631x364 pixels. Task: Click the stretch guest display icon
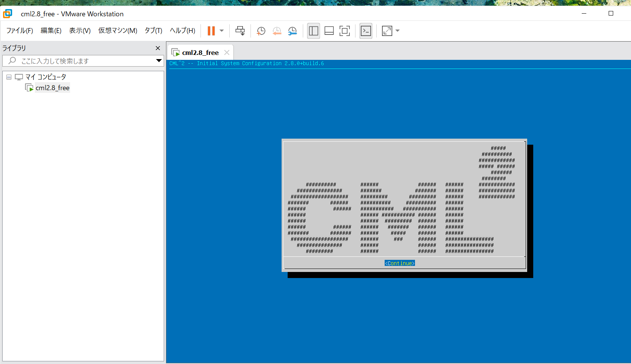[387, 31]
